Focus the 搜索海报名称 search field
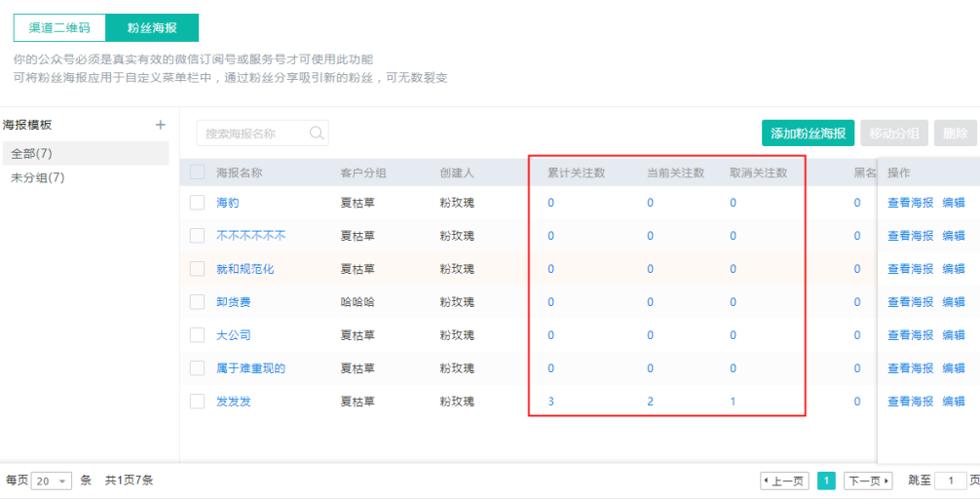The width and height of the screenshot is (980, 499). (x=253, y=134)
